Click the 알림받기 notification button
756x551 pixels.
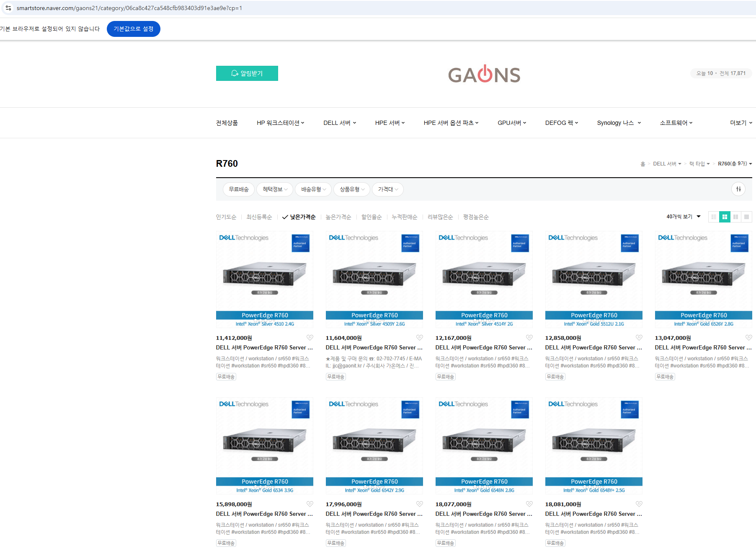pos(247,73)
